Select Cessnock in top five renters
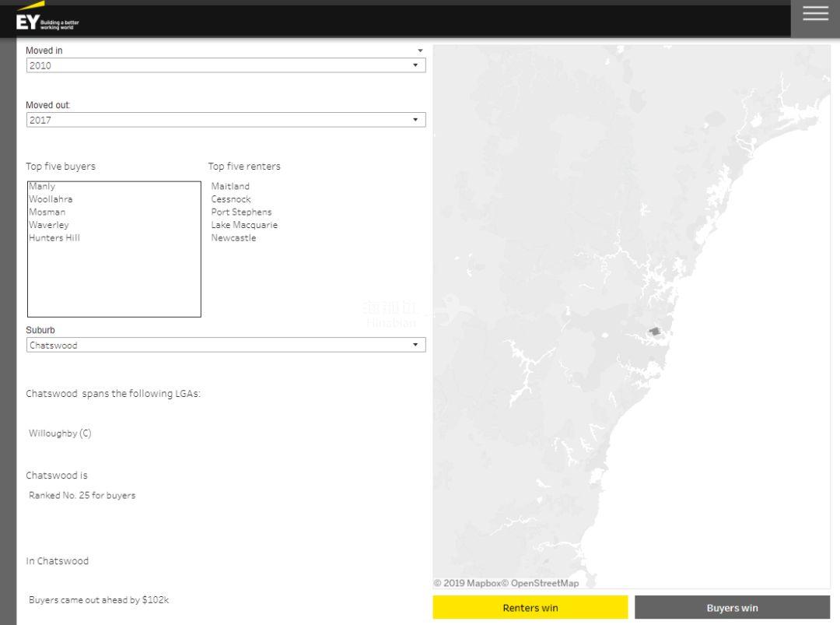Viewport: 840px width, 625px height. point(231,199)
